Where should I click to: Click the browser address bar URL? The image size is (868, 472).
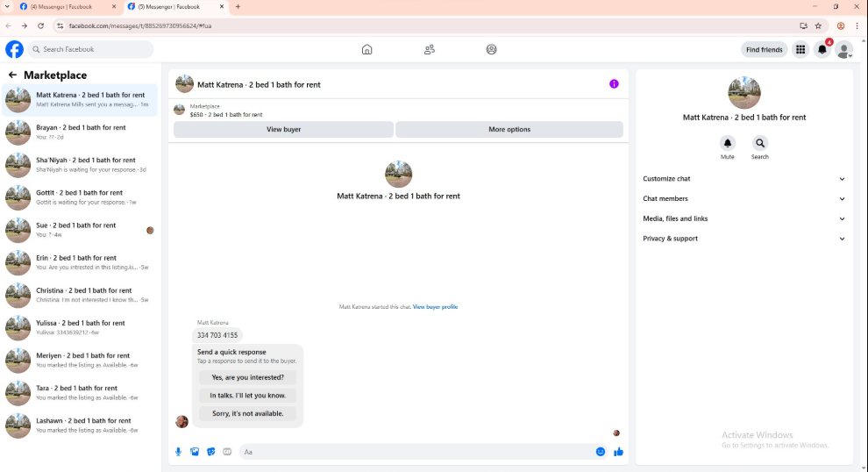click(x=140, y=26)
